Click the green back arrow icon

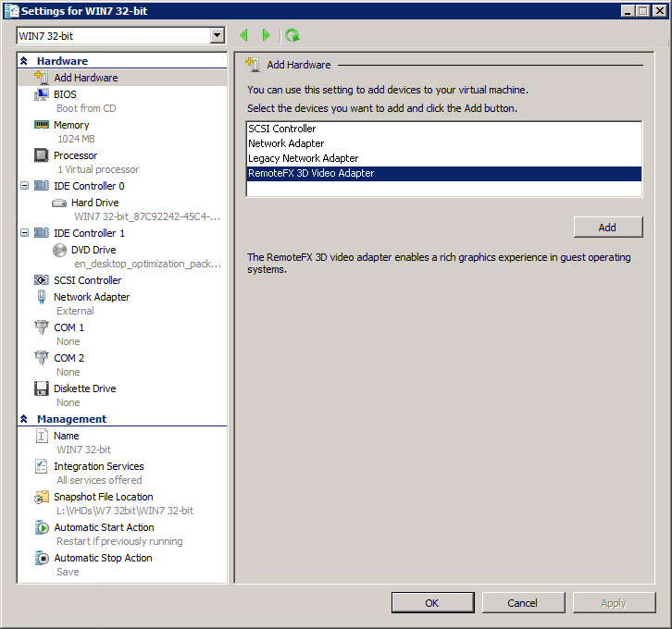(x=244, y=35)
